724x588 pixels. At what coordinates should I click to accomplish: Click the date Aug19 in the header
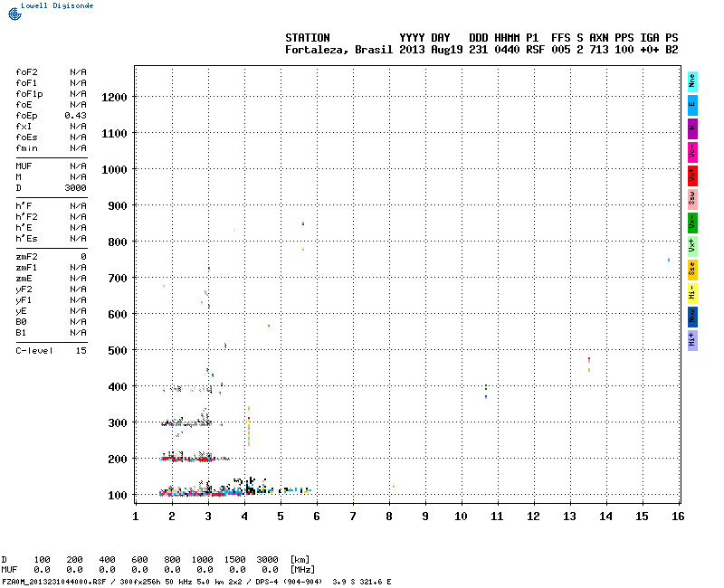click(446, 50)
